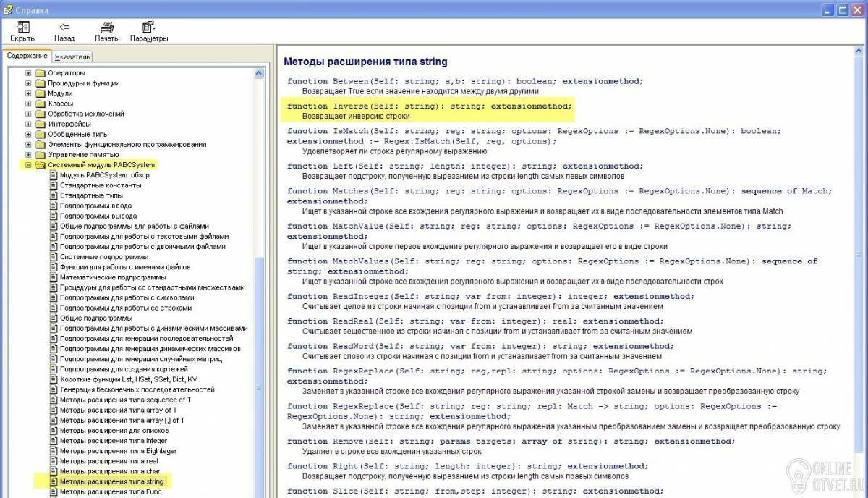Viewport: 868px width, 498px height.
Task: Click the Интерфейсы folder icon
Action: coord(41,124)
